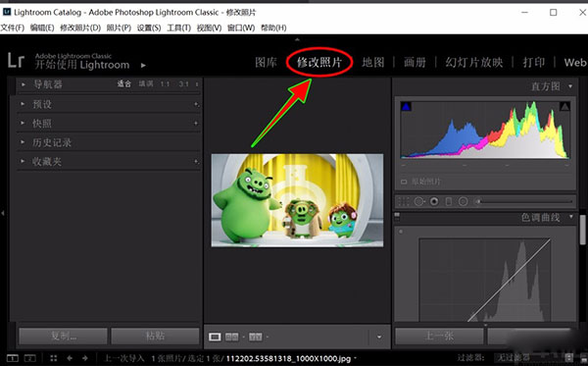Open Grid view from filmstrip bar
Viewport: 588px width, 366px height.
[x=54, y=358]
